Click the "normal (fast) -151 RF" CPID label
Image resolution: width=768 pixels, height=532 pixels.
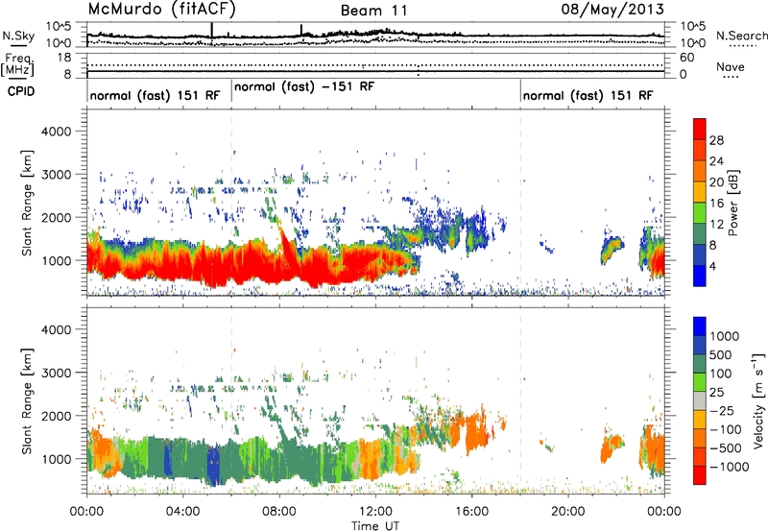pyautogui.click(x=304, y=87)
